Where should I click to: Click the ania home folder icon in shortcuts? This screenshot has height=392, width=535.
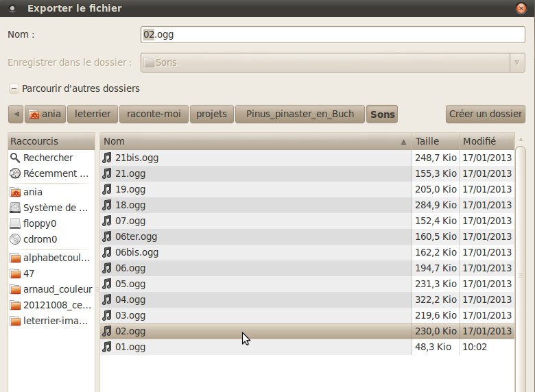pyautogui.click(x=15, y=193)
